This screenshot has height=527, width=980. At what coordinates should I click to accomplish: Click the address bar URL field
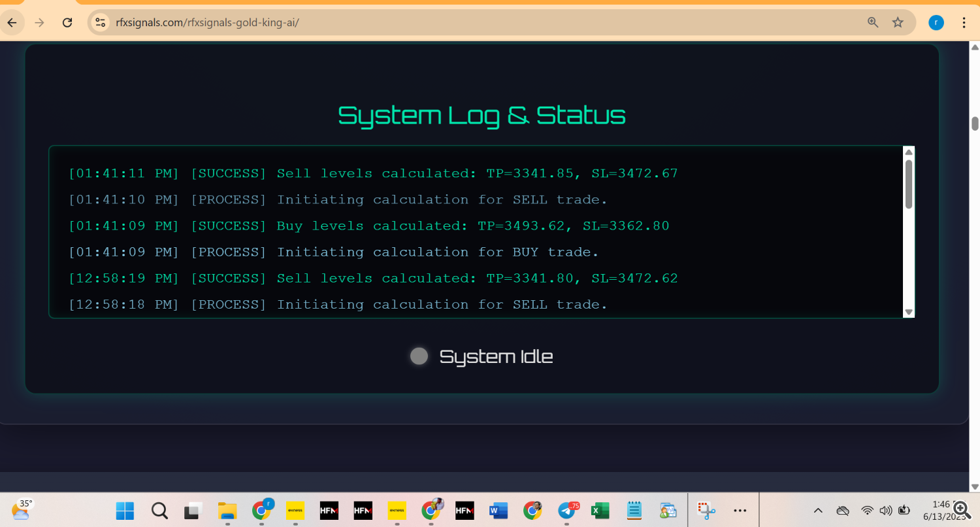457,23
